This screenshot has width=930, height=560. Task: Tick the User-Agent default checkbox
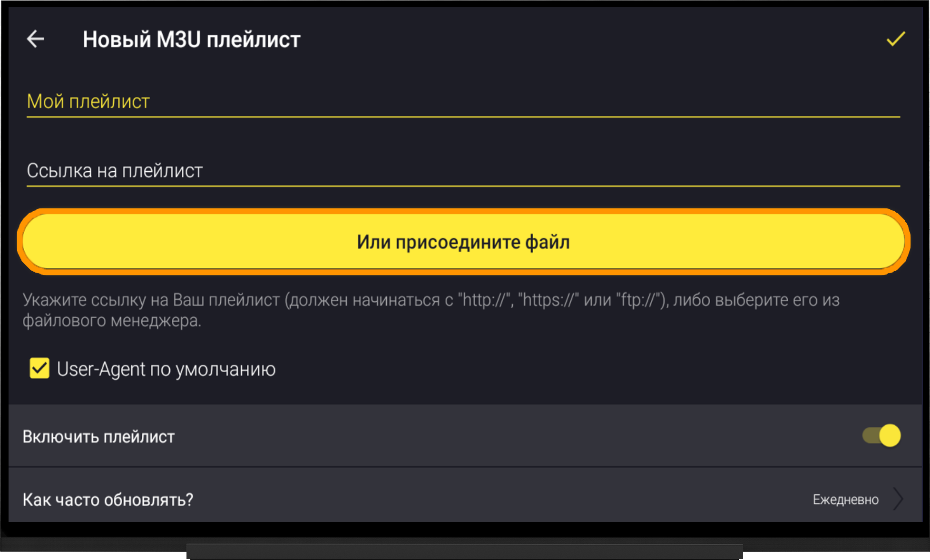pyautogui.click(x=39, y=369)
